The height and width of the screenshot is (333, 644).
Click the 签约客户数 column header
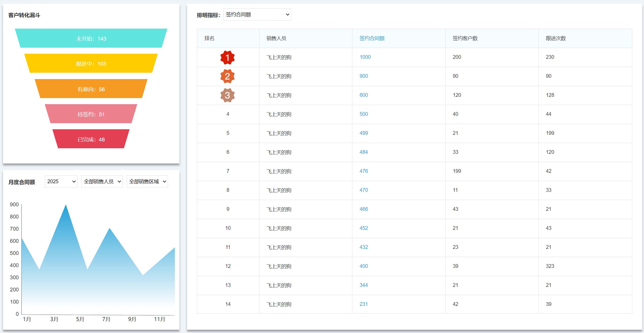465,38
